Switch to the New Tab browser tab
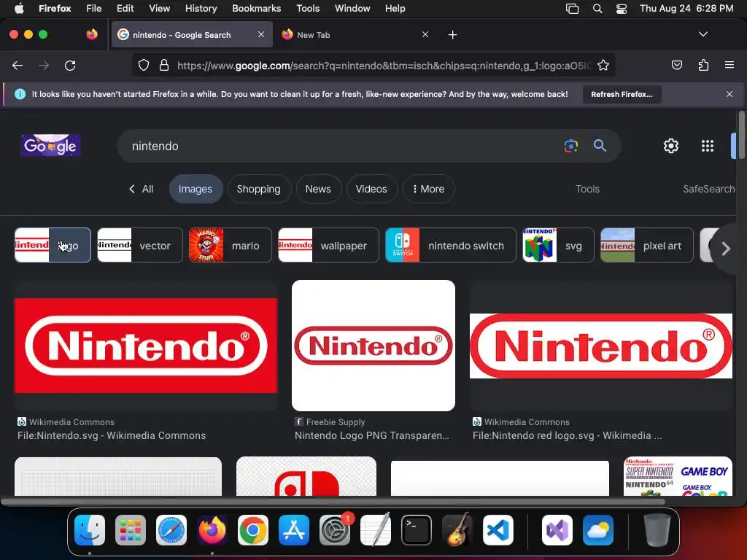The height and width of the screenshot is (560, 747). (351, 35)
